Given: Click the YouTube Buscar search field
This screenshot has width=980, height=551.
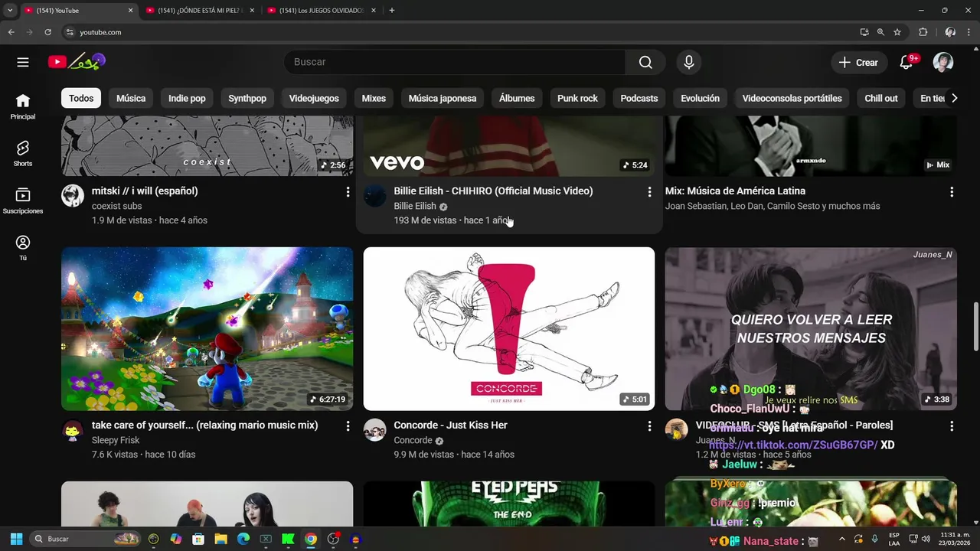Looking at the screenshot, I should click(455, 63).
